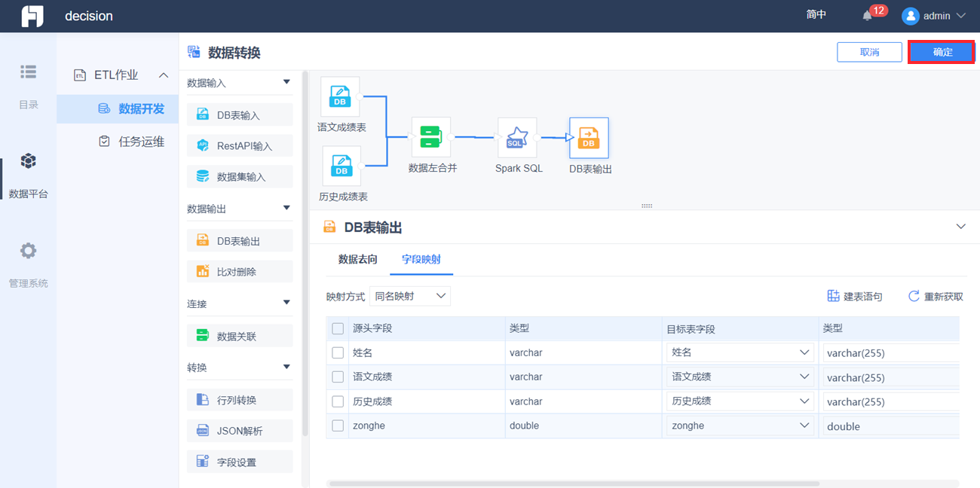
Task: Click the horizontal scrollbar under the table
Action: (643, 483)
